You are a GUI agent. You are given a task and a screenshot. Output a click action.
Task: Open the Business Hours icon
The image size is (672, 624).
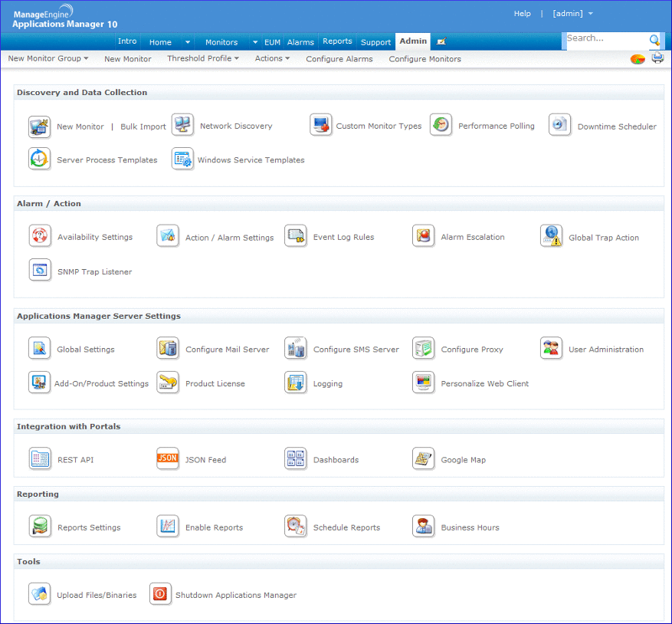click(424, 527)
